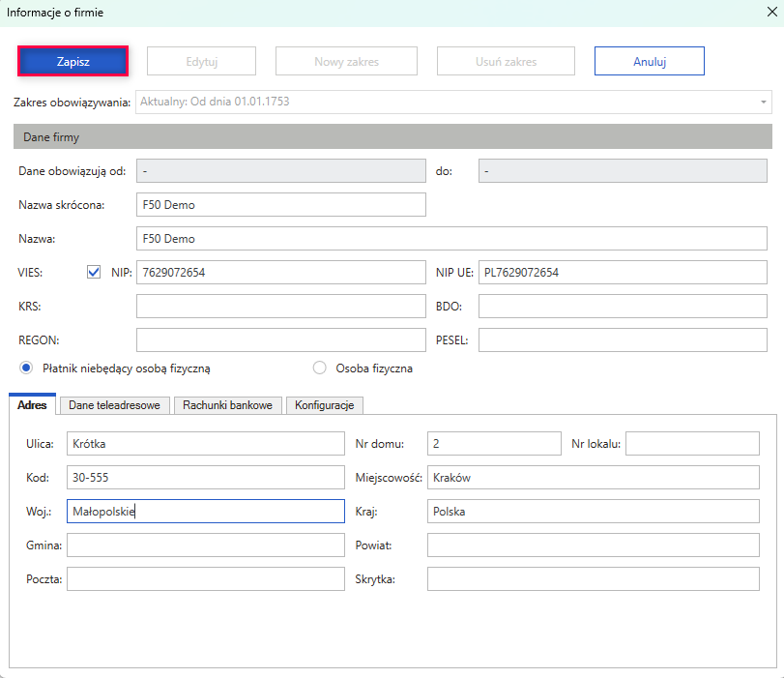Click the Nazwa skrócona input field

[x=280, y=205]
